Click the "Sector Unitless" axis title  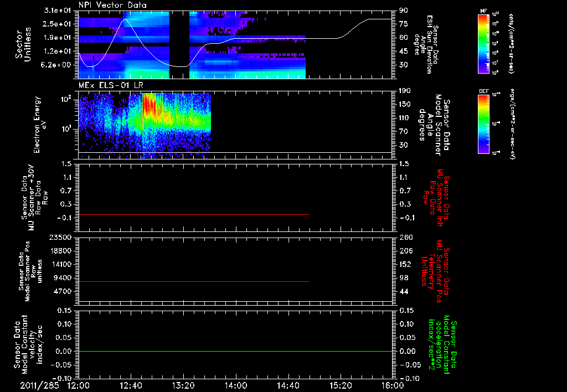click(x=23, y=44)
